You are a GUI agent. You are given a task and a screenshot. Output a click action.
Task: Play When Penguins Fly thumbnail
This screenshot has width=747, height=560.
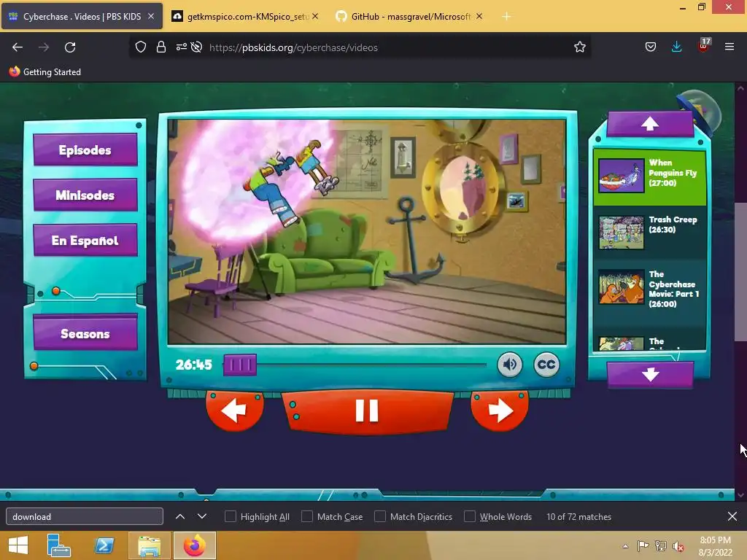click(622, 176)
